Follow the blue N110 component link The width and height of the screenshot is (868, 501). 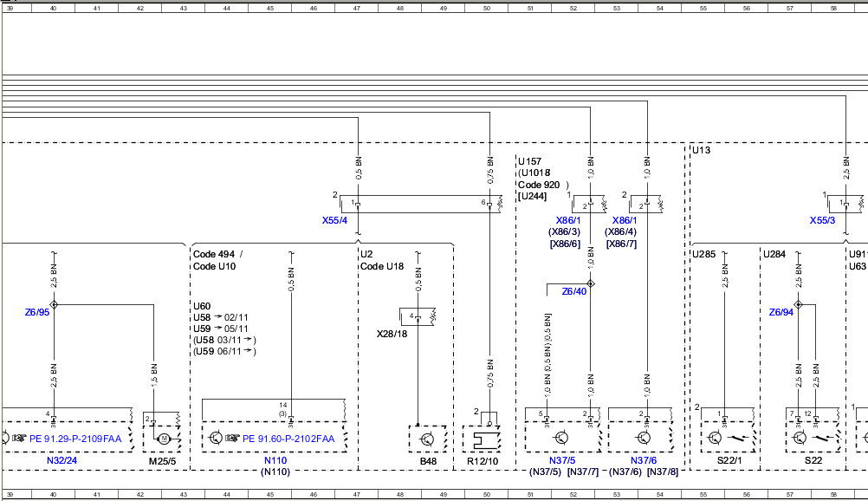[275, 460]
